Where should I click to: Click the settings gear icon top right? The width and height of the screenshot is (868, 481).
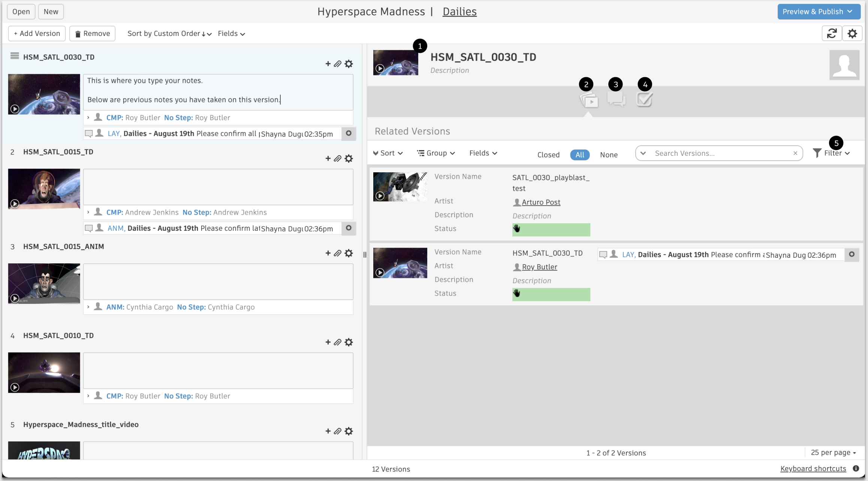(852, 33)
